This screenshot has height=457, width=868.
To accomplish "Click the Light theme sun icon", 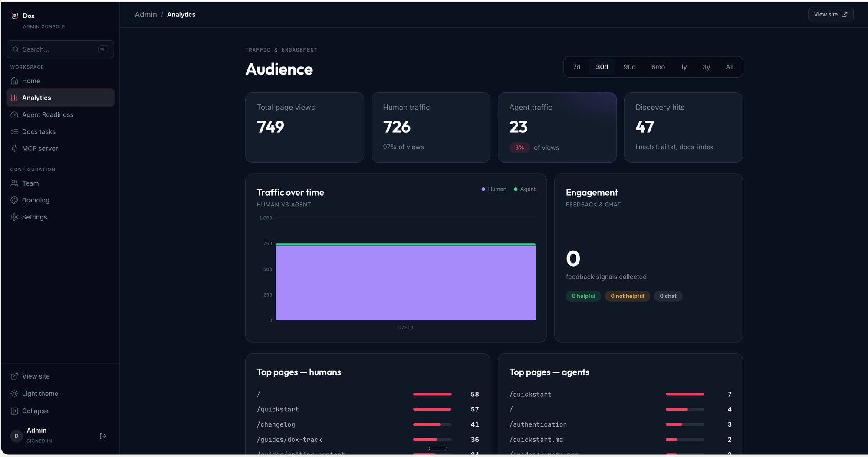I will pyautogui.click(x=14, y=393).
